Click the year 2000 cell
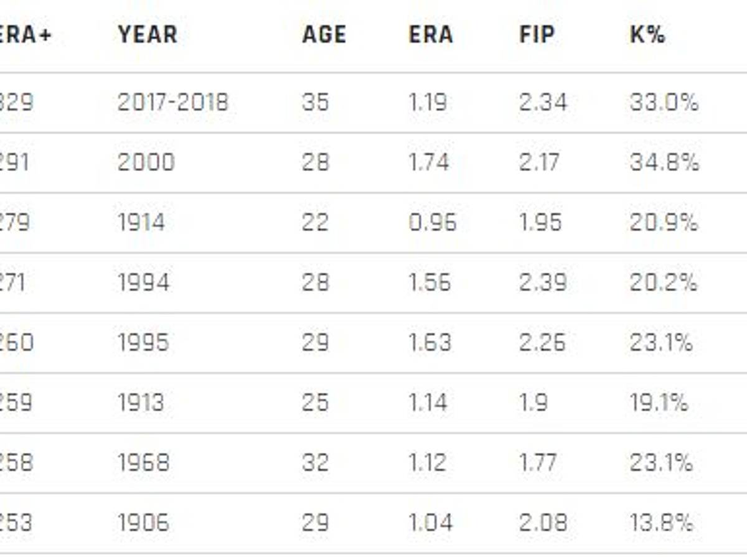The image size is (747, 560). (x=146, y=162)
